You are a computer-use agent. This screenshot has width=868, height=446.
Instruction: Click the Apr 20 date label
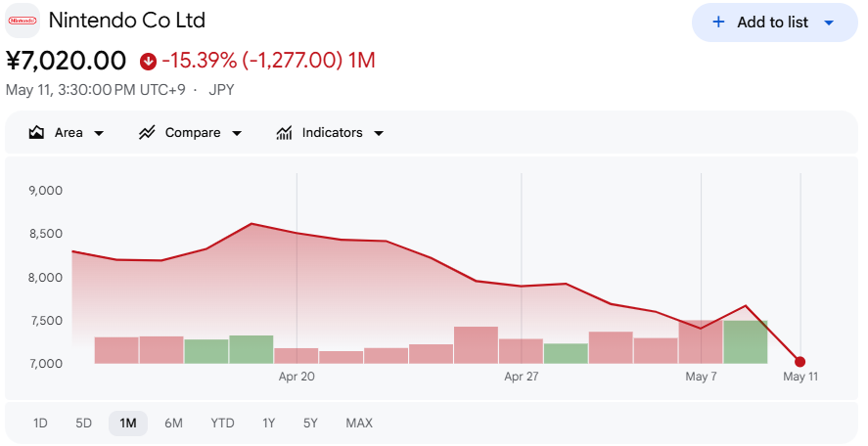pyautogui.click(x=297, y=377)
